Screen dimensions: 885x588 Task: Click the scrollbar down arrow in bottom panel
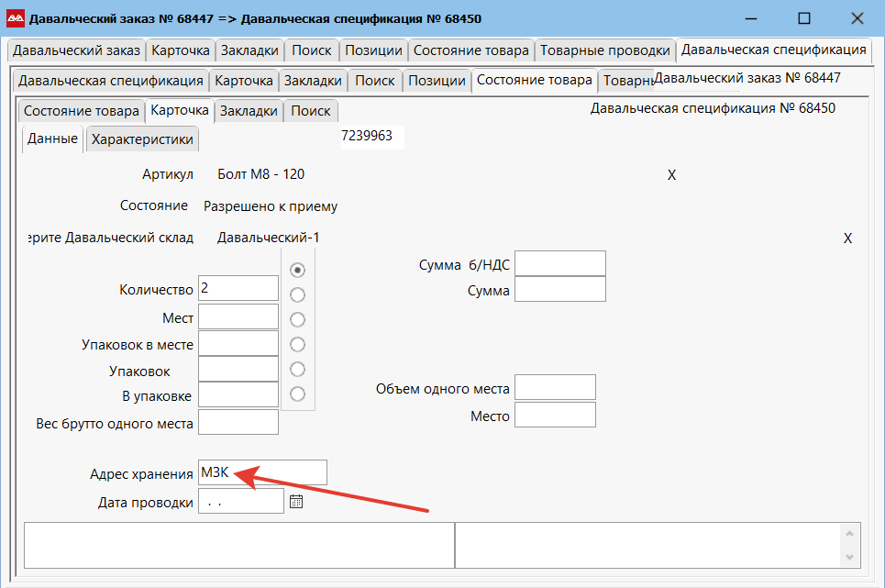point(851,558)
